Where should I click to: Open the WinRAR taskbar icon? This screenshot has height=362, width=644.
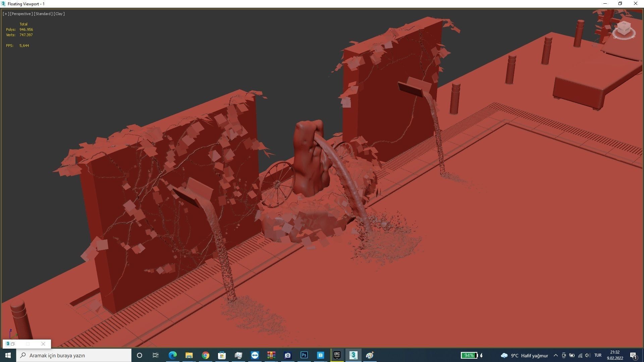coord(271,355)
